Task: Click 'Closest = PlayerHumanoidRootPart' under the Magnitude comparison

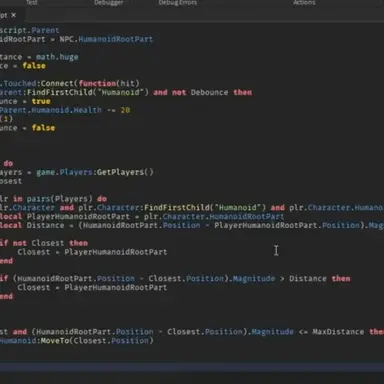Action: [92, 288]
